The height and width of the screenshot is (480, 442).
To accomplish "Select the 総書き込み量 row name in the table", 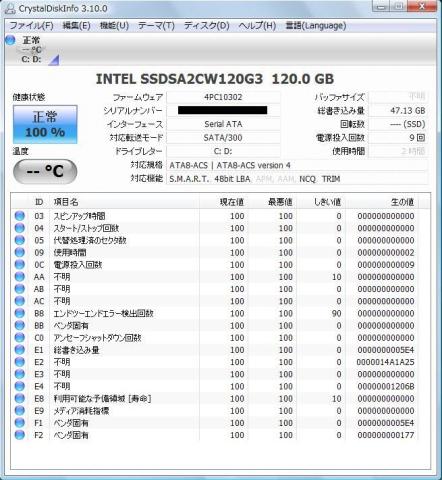I will point(76,350).
